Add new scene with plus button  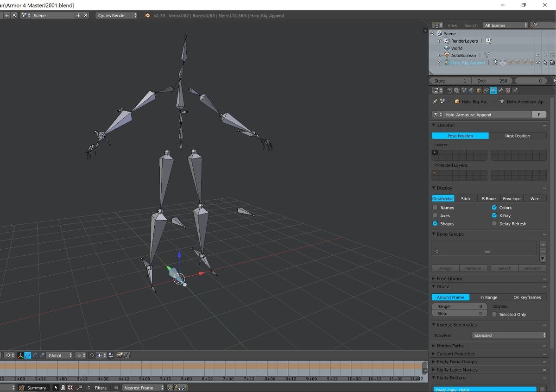(78, 15)
